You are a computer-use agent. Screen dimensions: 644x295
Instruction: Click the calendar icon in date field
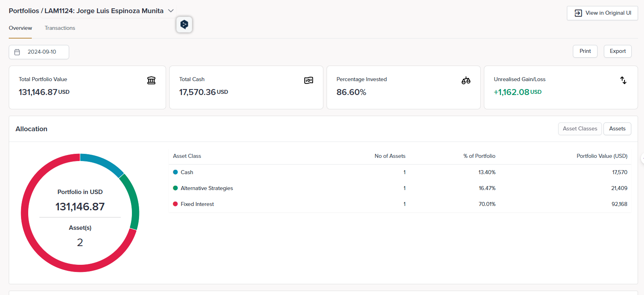click(17, 52)
